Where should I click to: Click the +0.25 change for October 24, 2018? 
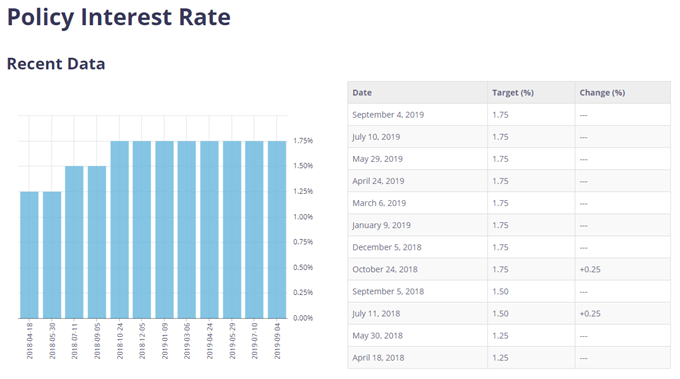click(590, 269)
